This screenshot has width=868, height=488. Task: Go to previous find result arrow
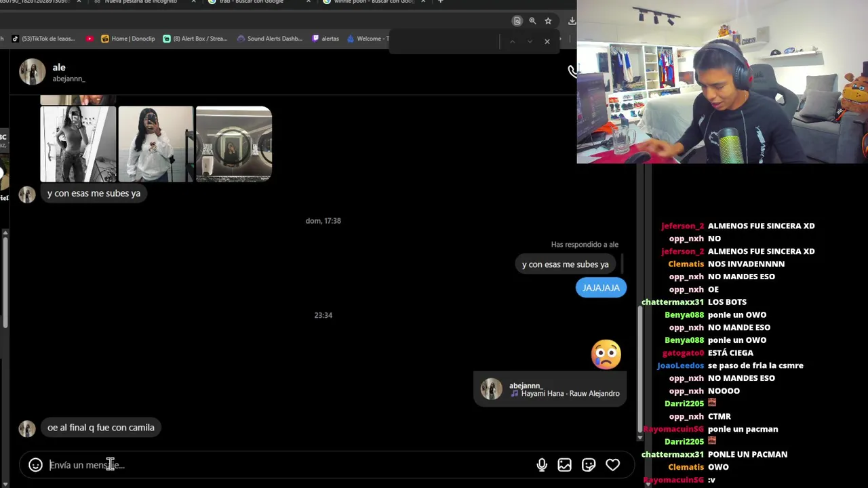pos(512,41)
